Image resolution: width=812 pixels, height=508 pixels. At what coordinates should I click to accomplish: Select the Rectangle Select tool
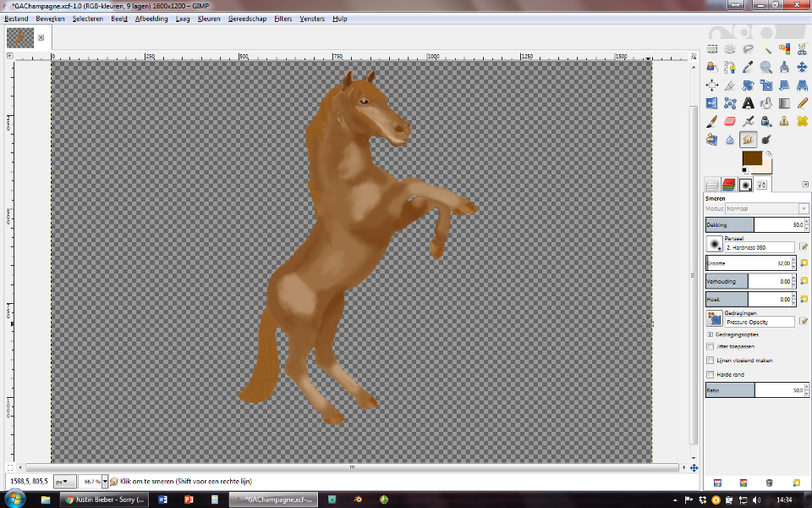point(712,49)
